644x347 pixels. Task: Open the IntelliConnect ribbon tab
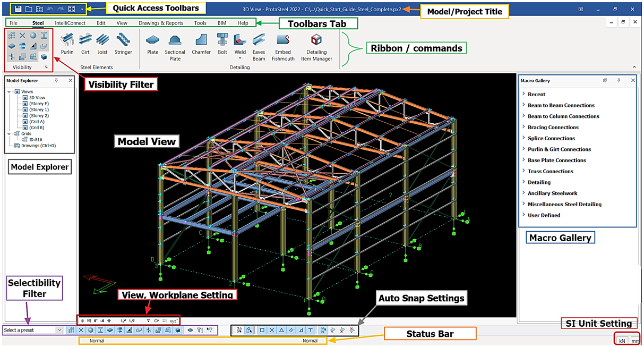coord(70,23)
